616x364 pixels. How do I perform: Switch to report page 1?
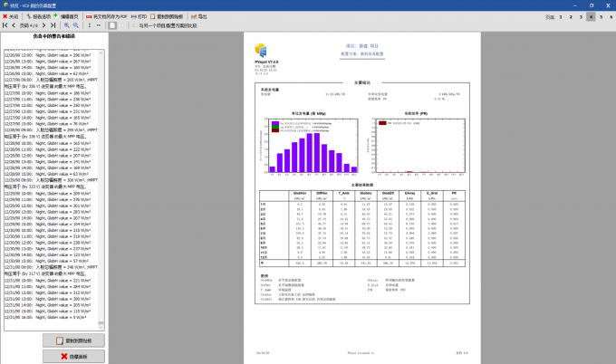pyautogui.click(x=561, y=17)
